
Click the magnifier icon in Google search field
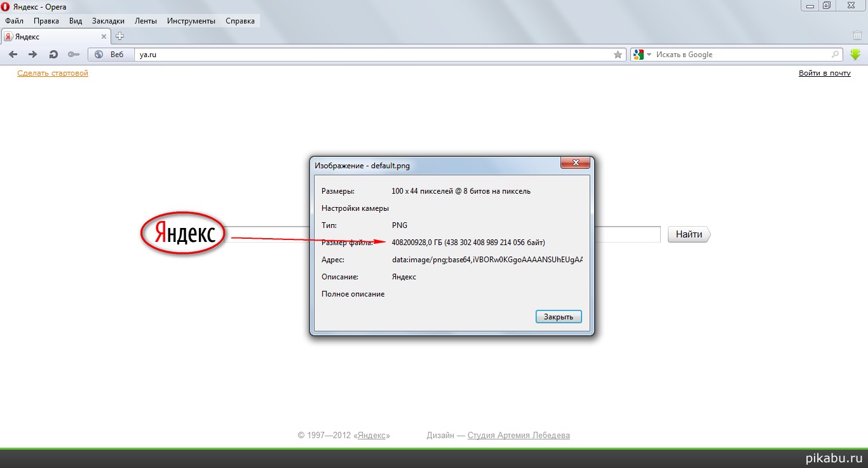click(x=836, y=55)
